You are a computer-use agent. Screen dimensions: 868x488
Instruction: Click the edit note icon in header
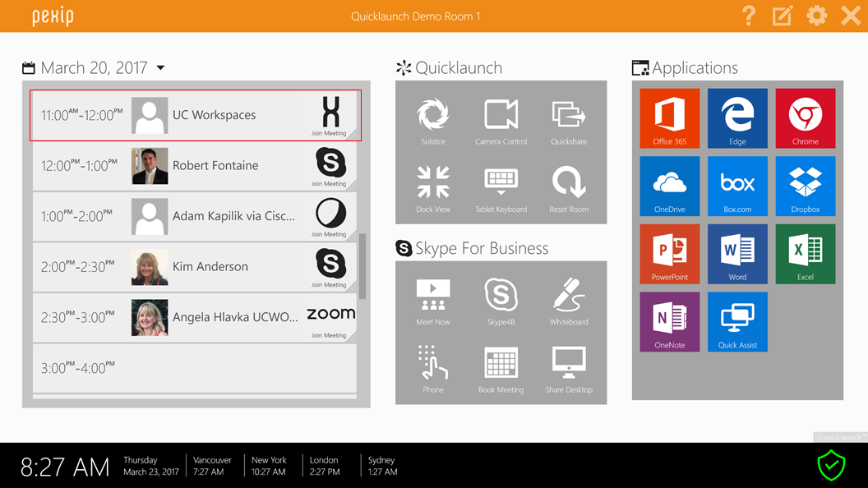pos(783,16)
